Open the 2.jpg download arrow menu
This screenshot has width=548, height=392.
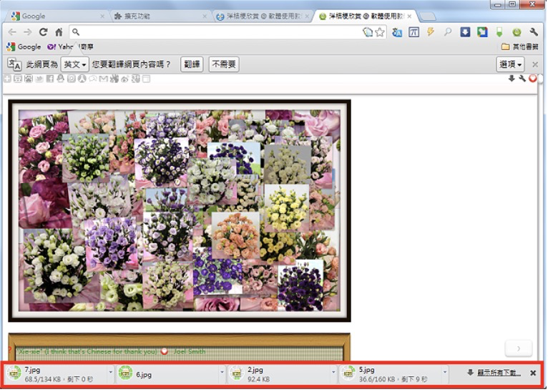tap(333, 373)
